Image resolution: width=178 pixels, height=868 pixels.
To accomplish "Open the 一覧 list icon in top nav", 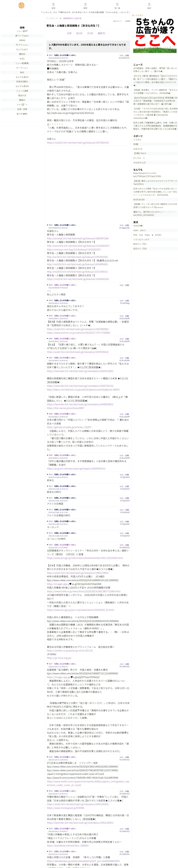I will pos(117,6).
